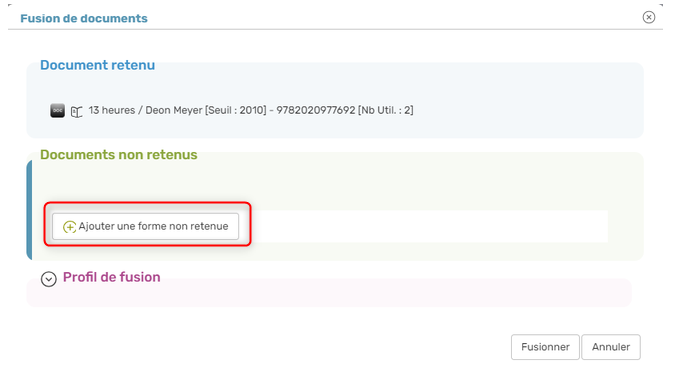Close the Fusion de documents dialog
697x368 pixels.
pyautogui.click(x=649, y=17)
